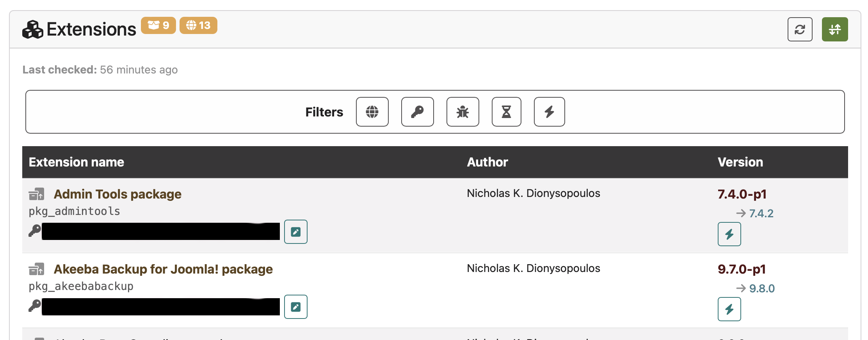Toggle the hourglass scheduled filter

pos(507,112)
